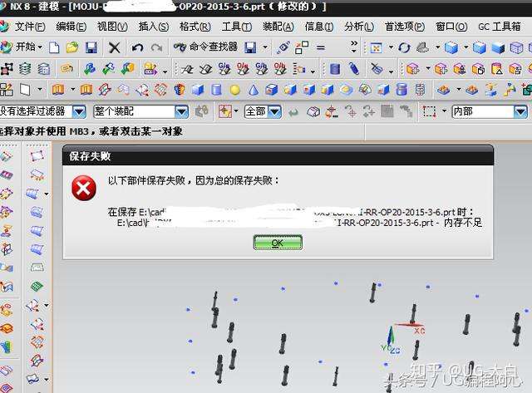The height and width of the screenshot is (393, 532).
Task: Open the 分析(L) menu
Action: tap(359, 27)
